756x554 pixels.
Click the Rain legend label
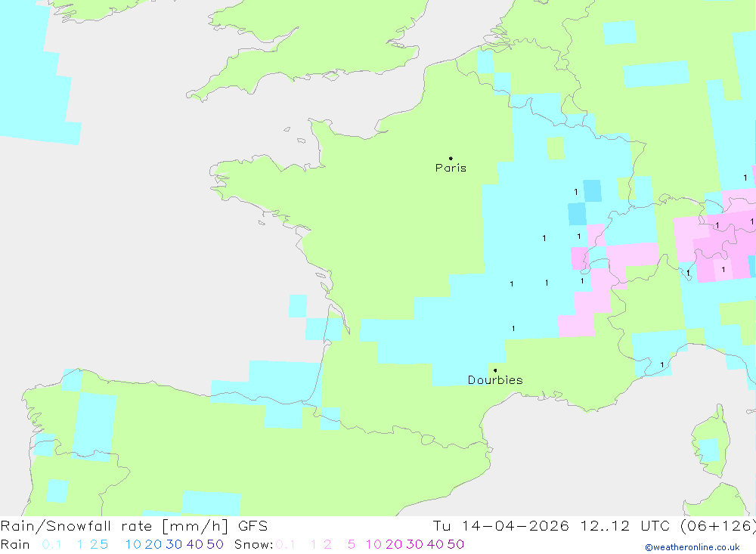(x=15, y=544)
